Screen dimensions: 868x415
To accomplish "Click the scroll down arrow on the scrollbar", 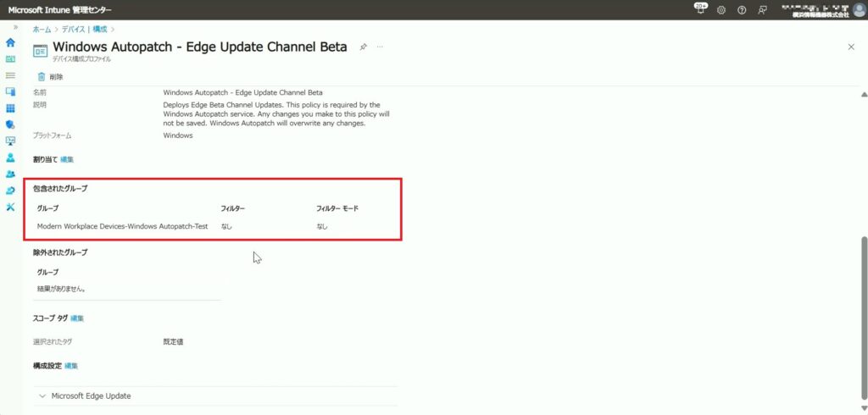I will pos(863,409).
